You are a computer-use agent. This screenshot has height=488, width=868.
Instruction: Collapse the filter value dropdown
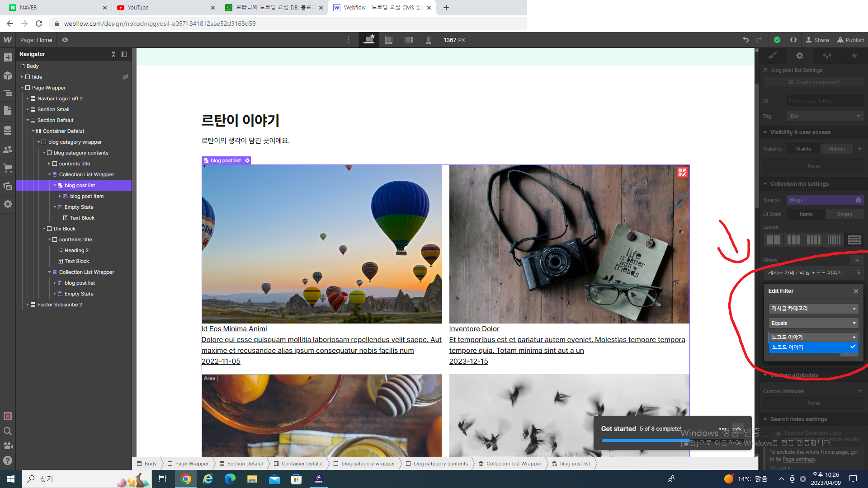[813, 337]
